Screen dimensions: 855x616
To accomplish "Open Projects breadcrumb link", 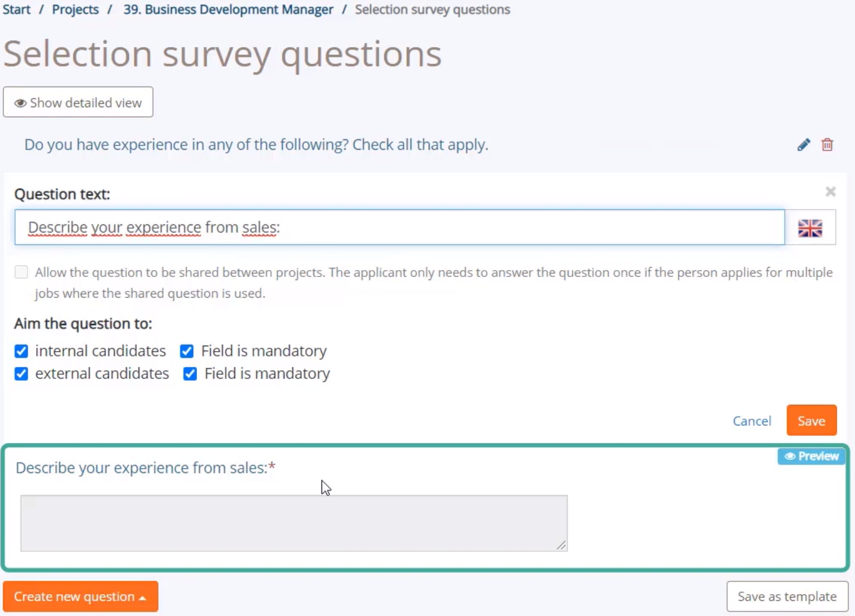I will pyautogui.click(x=75, y=9).
